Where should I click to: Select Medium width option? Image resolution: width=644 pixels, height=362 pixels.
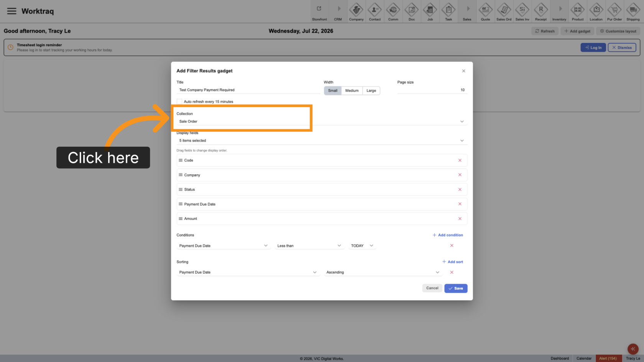(x=352, y=91)
